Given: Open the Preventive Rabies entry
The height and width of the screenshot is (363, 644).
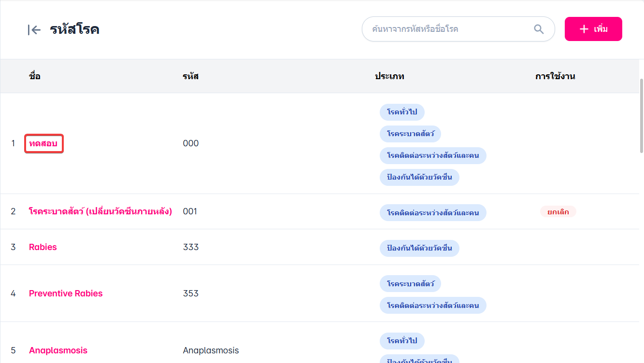Looking at the screenshot, I should (x=66, y=293).
